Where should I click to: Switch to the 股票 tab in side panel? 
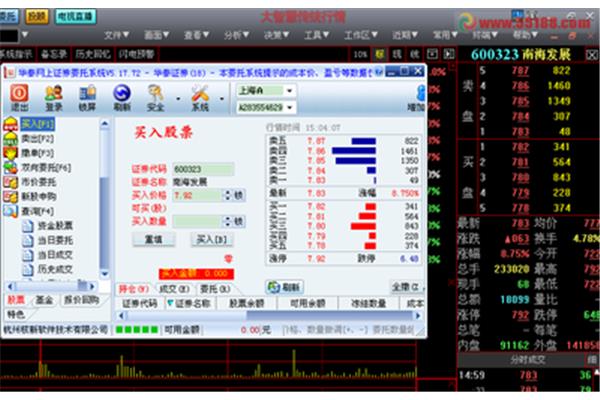click(x=16, y=300)
